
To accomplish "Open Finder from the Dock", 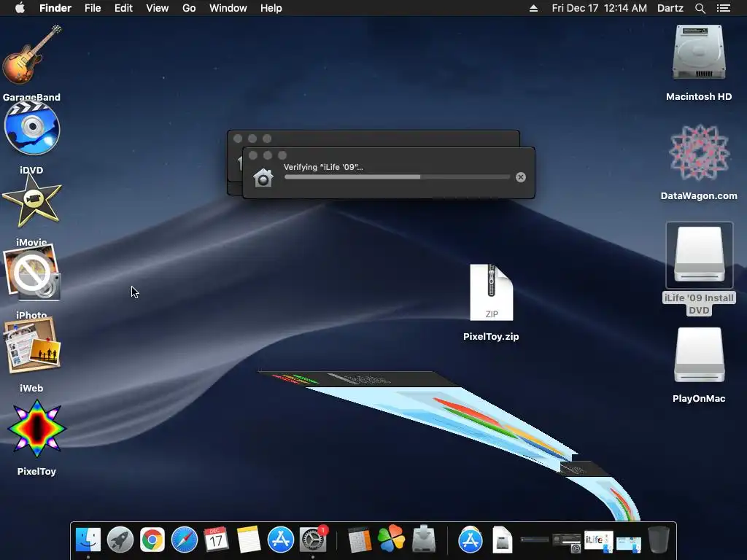I will pos(88,540).
